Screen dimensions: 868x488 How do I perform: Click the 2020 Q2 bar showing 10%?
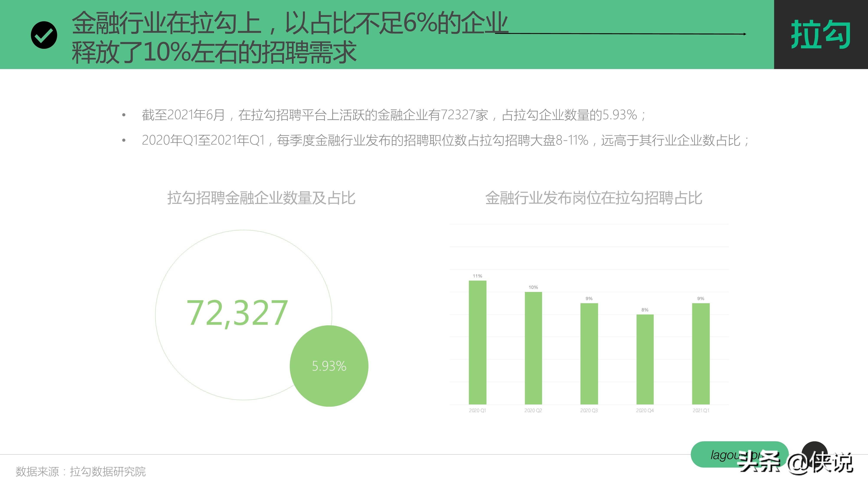pyautogui.click(x=533, y=348)
